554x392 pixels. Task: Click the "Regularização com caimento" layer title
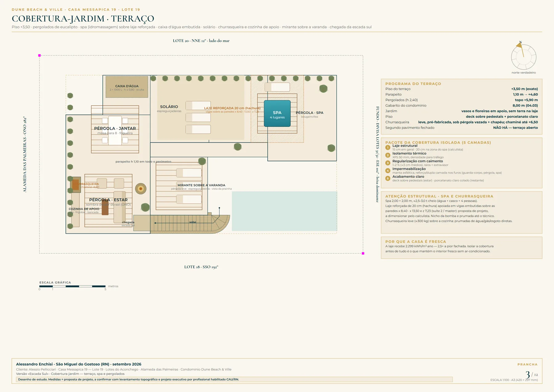pyautogui.click(x=418, y=161)
